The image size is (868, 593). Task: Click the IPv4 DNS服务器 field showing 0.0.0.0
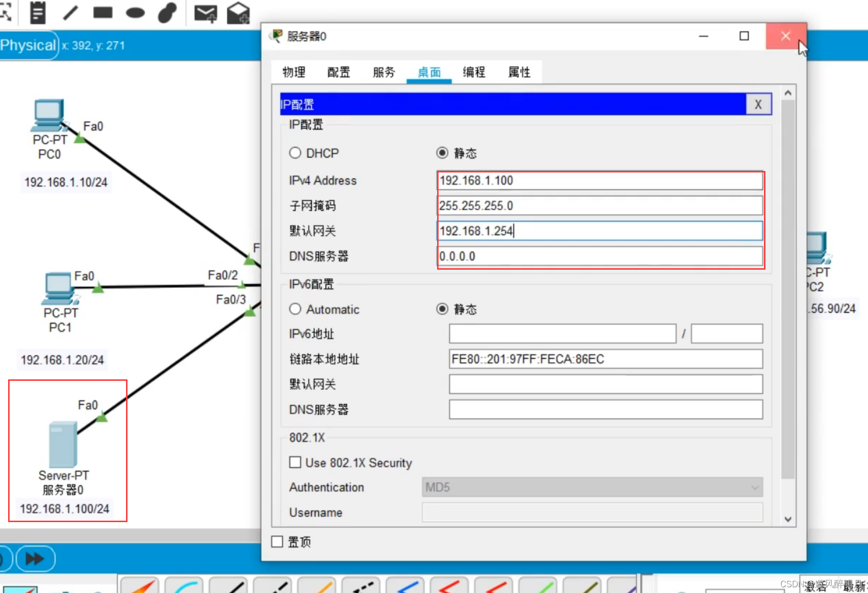click(x=600, y=256)
